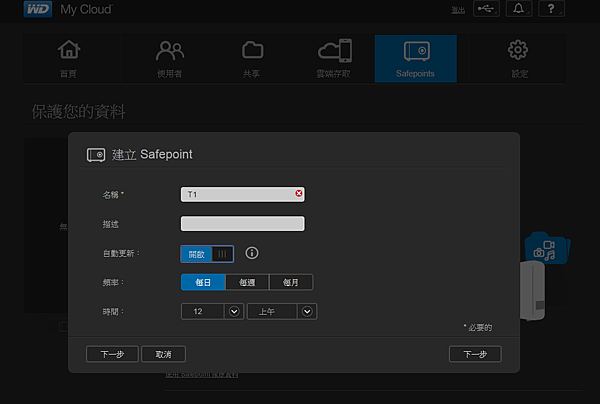This screenshot has width=600, height=404.
Task: Select 每日 daily frequency
Action: [x=203, y=282]
